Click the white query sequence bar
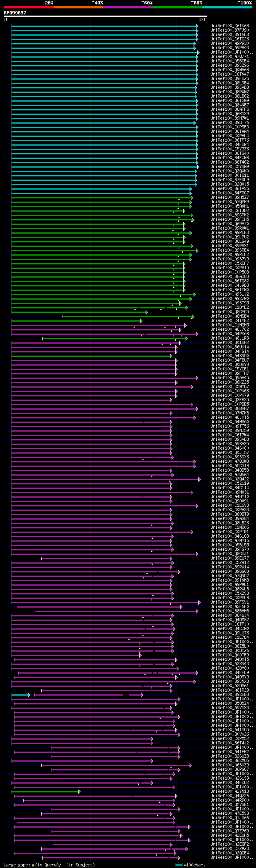Image resolution: width=256 pixels, height=868 pixels. click(x=105, y=16)
